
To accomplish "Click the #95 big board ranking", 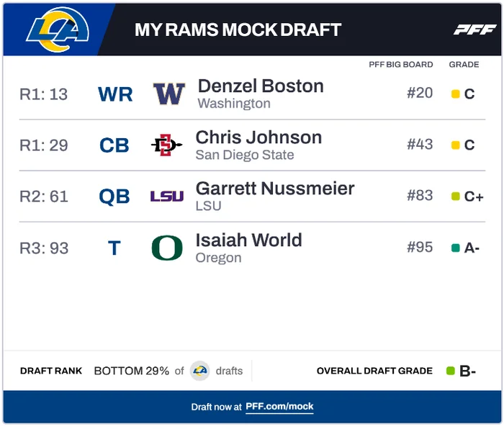I will coord(420,248).
